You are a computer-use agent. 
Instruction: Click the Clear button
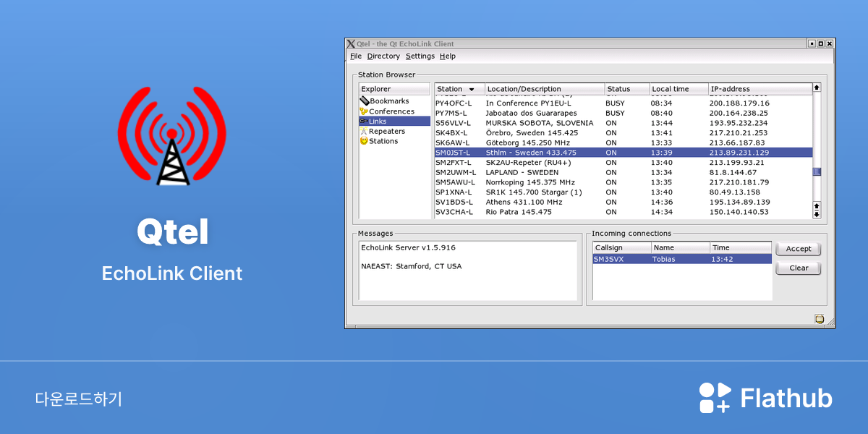tap(799, 268)
